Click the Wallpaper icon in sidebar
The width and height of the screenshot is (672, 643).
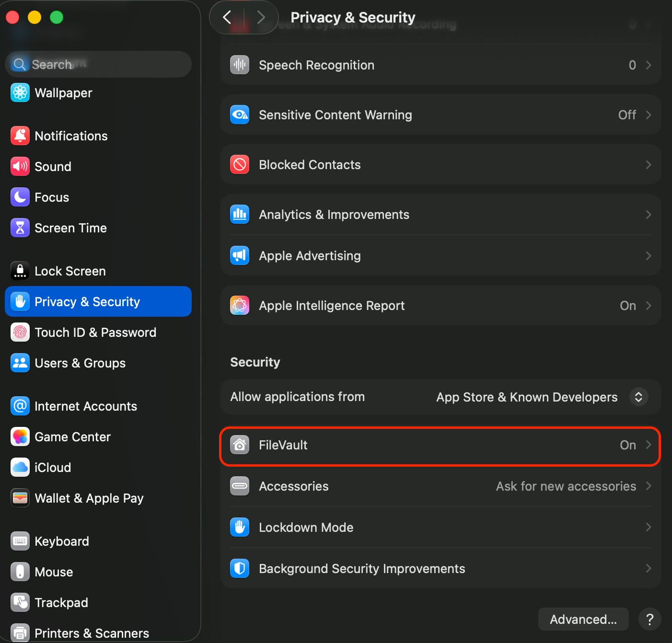(x=20, y=93)
